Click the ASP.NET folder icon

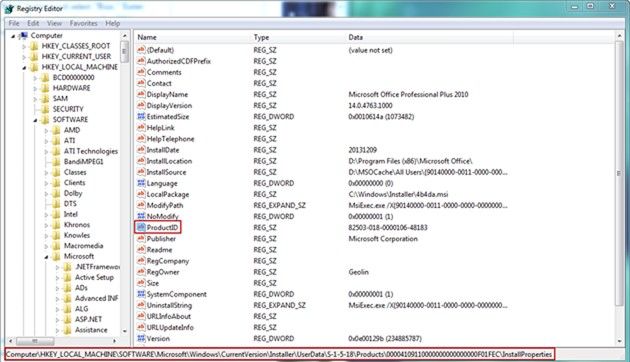(68, 319)
